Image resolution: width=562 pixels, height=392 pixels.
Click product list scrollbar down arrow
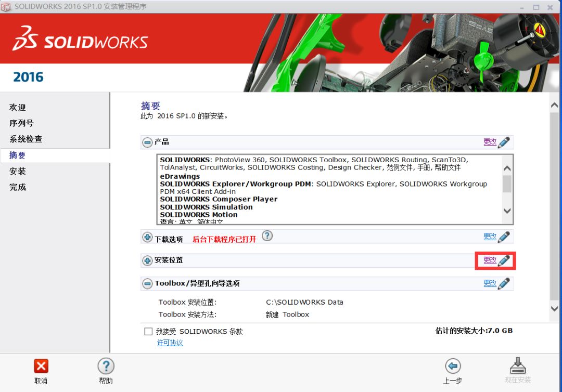click(x=507, y=211)
